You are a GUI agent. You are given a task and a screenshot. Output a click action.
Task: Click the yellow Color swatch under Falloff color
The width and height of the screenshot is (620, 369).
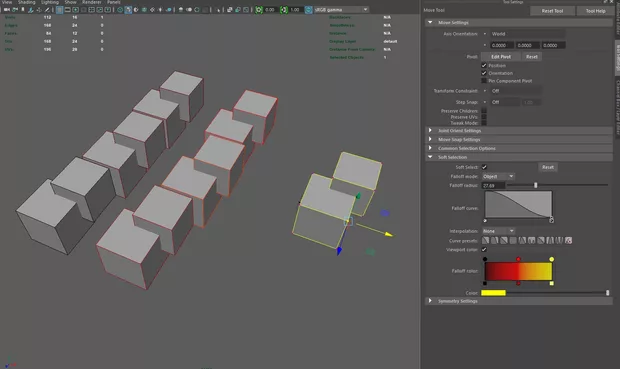coord(493,293)
